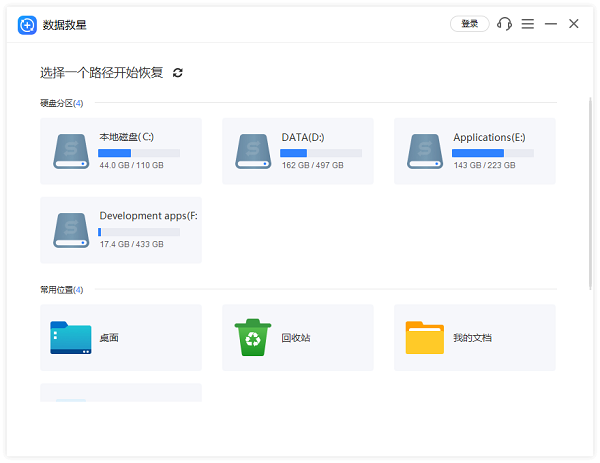Open customer support headset icon
Screen dimensions: 600x463
504,24
